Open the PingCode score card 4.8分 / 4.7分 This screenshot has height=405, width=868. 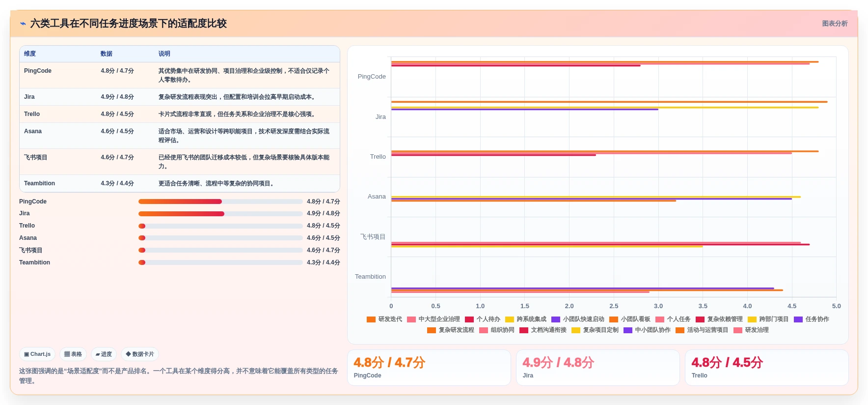[429, 368]
